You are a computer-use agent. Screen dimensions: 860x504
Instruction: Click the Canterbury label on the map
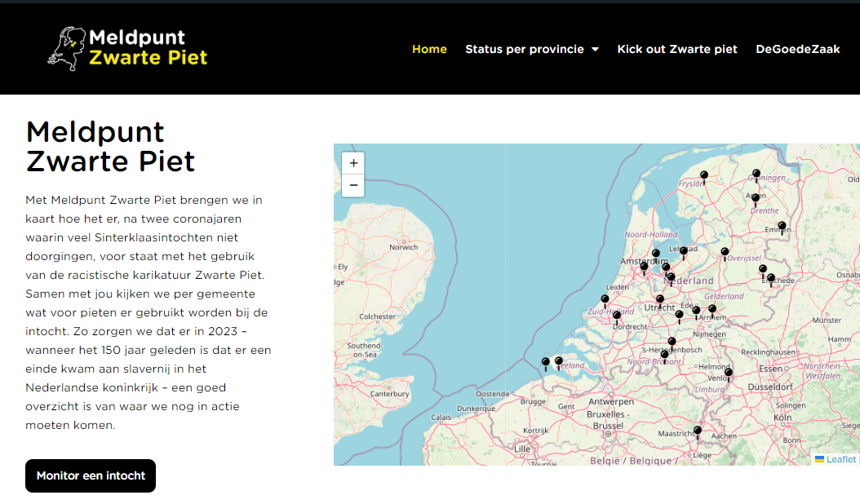tap(389, 394)
